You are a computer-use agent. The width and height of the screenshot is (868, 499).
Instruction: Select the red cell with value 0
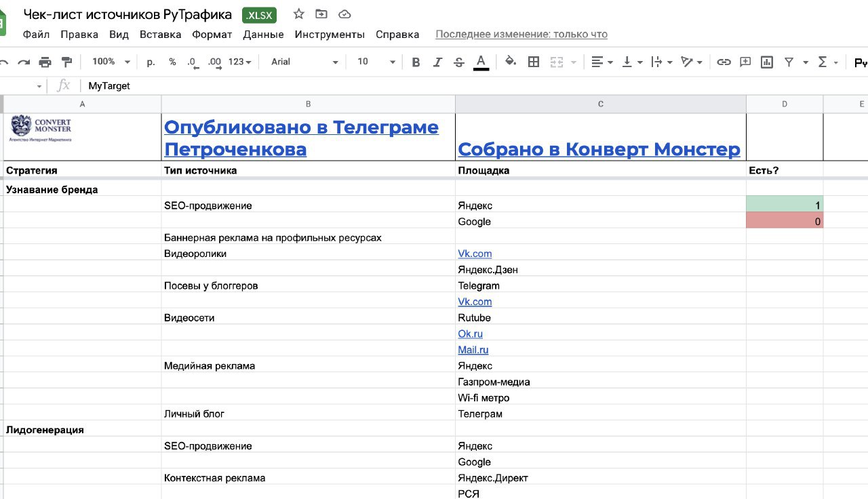click(785, 222)
